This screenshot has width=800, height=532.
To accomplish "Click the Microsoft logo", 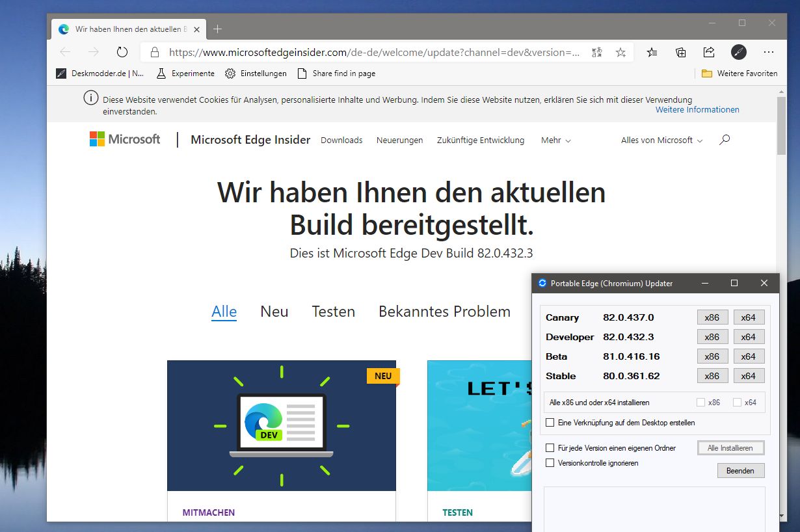I will tap(125, 139).
